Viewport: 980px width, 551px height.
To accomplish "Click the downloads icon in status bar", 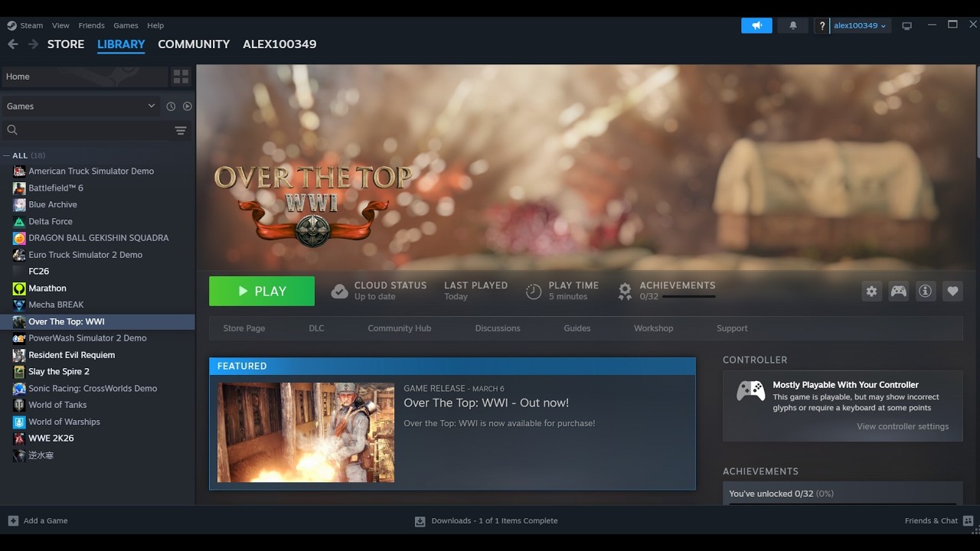I will coord(420,521).
